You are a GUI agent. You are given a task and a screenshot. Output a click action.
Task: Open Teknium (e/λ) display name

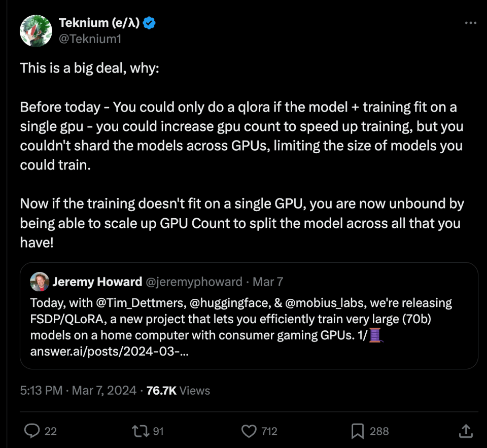click(x=99, y=23)
